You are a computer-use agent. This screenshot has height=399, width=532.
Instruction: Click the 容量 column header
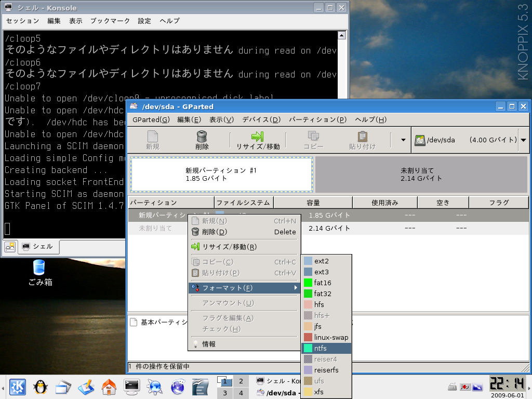point(313,203)
